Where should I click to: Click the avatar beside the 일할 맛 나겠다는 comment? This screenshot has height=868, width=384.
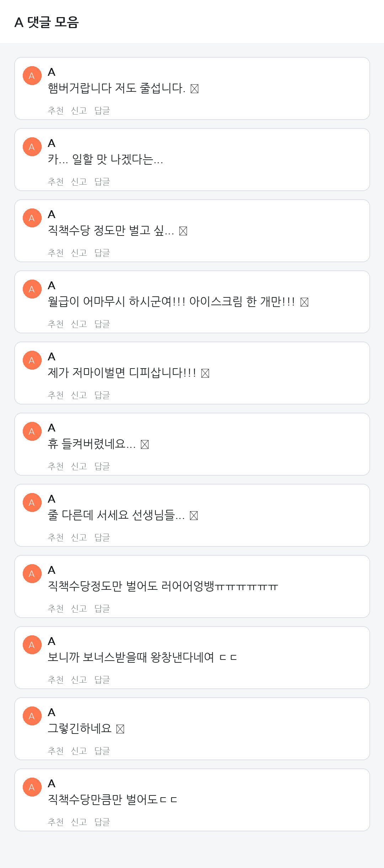(x=32, y=147)
